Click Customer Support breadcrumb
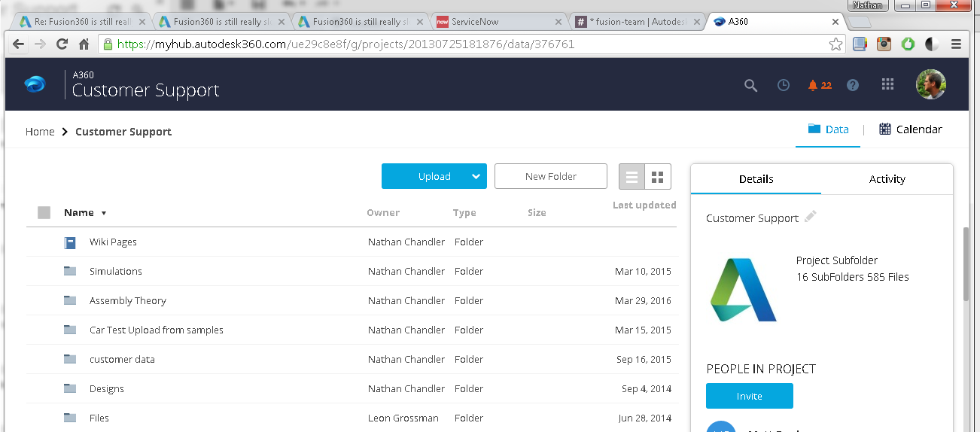This screenshot has width=980, height=432. (123, 132)
